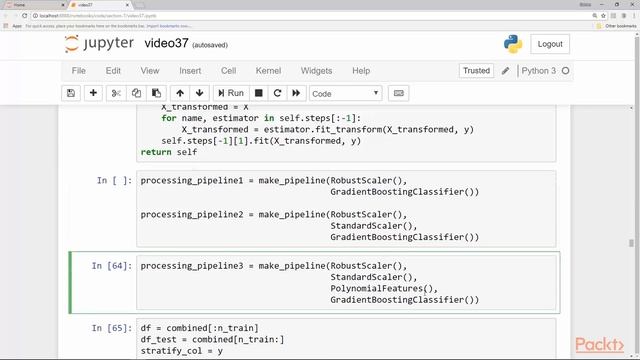Click 'df_test = combined[n_train:]' line
Image resolution: width=640 pixels, height=360 pixels.
click(212, 340)
